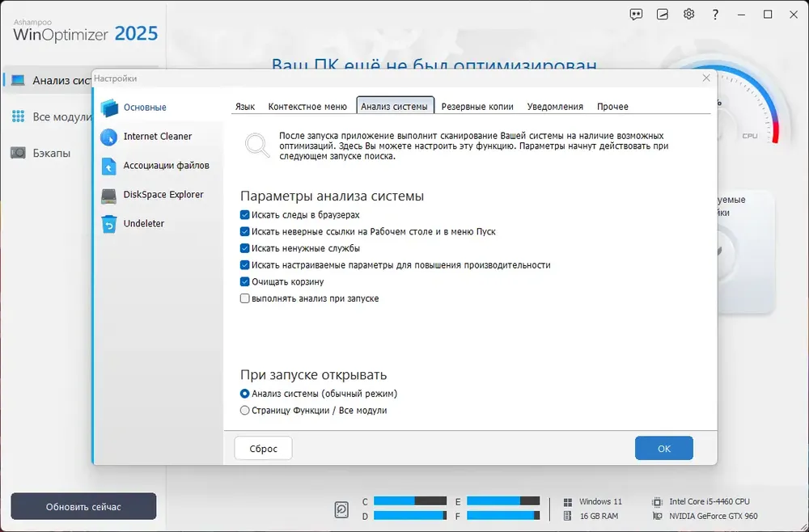Switch to the Резервные копии tab
The height and width of the screenshot is (532, 809).
(x=477, y=107)
